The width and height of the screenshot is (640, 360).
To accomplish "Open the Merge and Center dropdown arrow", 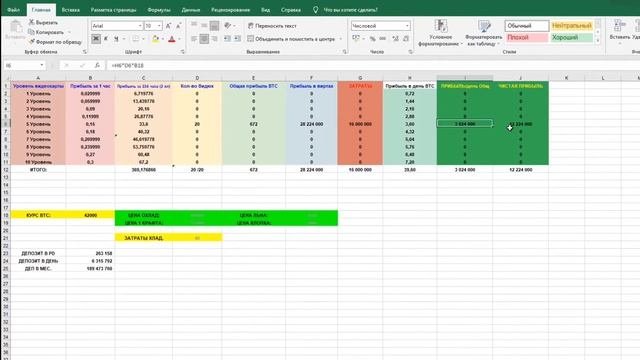I will point(340,39).
